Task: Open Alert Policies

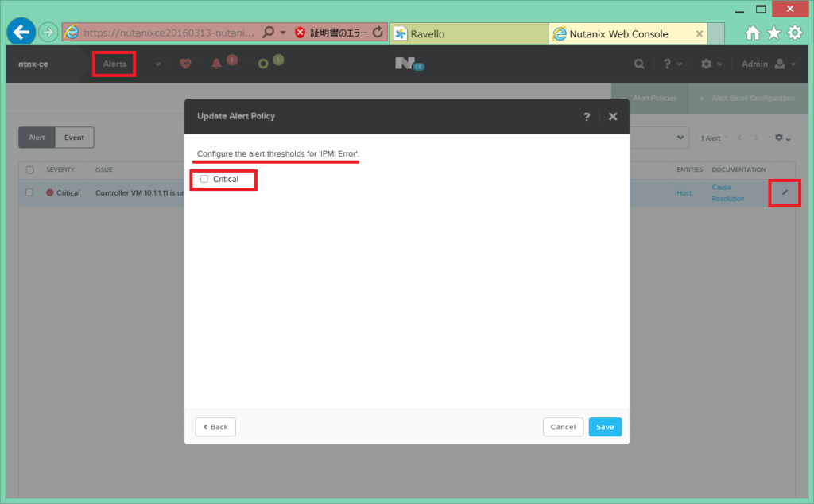Action: (650, 98)
